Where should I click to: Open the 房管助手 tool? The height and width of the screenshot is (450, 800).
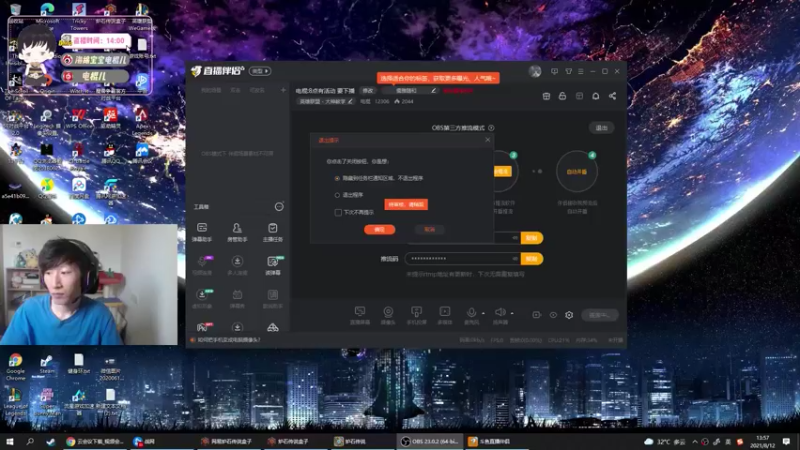[237, 232]
